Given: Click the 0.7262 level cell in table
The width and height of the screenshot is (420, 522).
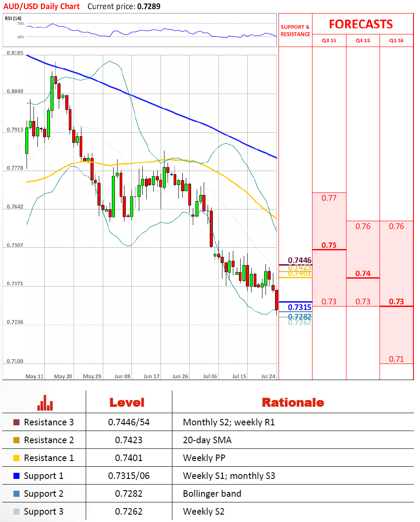Looking at the screenshot, I should click(x=129, y=512).
